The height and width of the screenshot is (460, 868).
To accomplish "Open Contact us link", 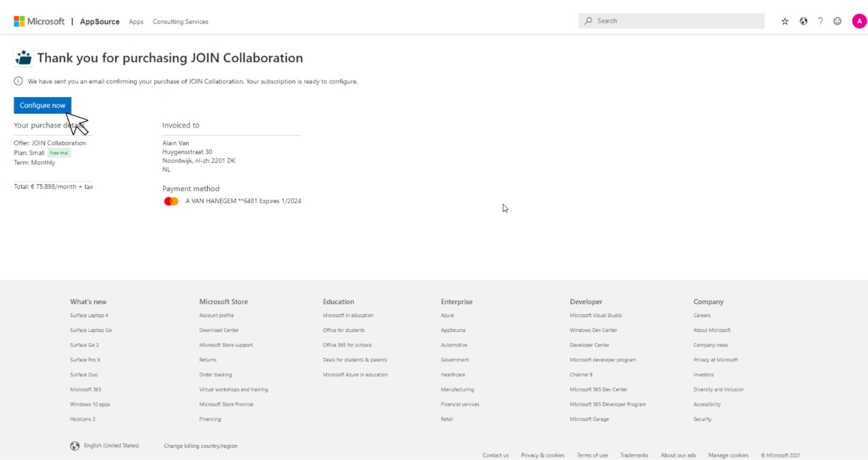I will [x=495, y=455].
